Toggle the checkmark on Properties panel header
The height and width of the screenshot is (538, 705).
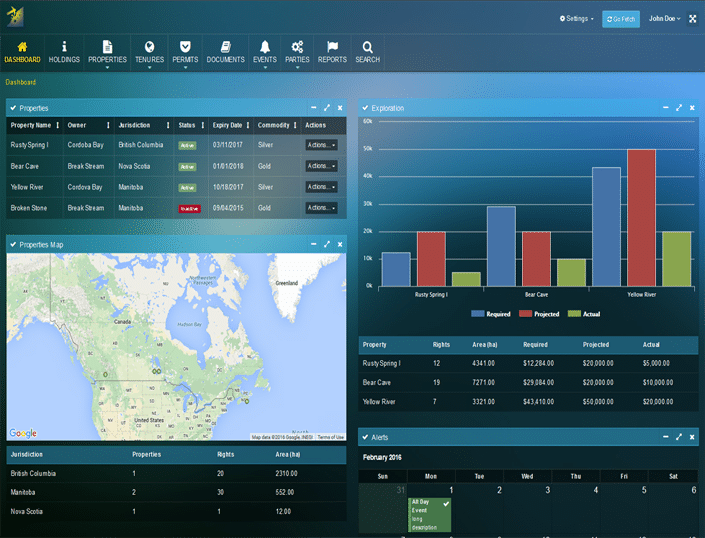coord(13,108)
